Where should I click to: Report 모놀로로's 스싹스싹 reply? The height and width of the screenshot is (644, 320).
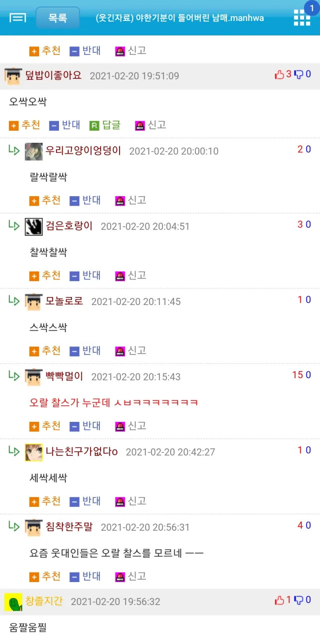click(x=130, y=351)
